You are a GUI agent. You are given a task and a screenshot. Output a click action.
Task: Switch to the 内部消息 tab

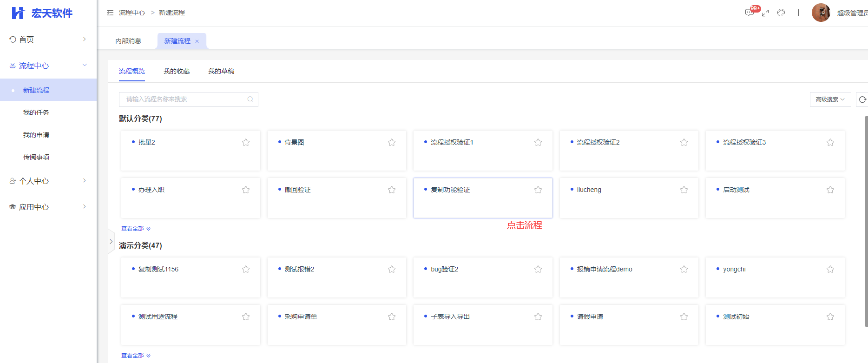pyautogui.click(x=128, y=41)
